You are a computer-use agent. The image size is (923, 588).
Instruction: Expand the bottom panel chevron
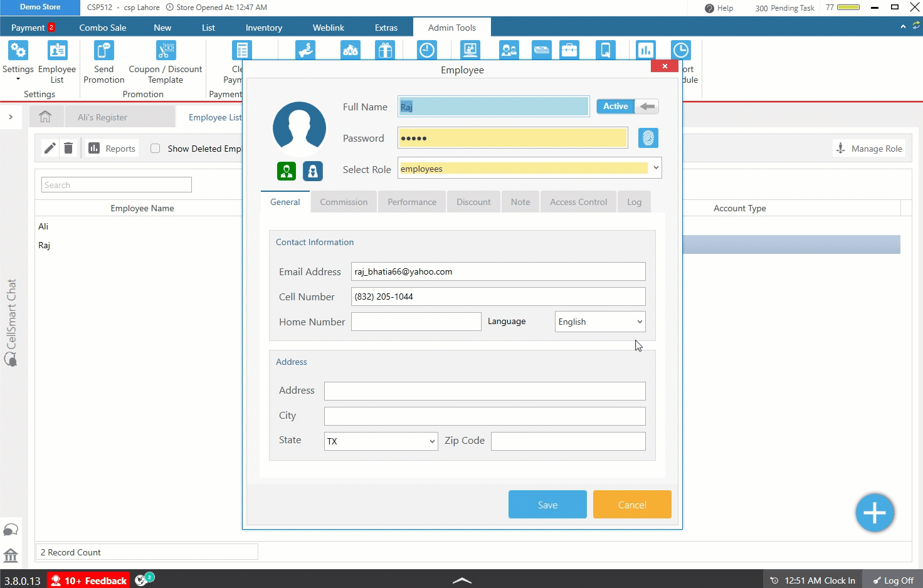point(462,580)
